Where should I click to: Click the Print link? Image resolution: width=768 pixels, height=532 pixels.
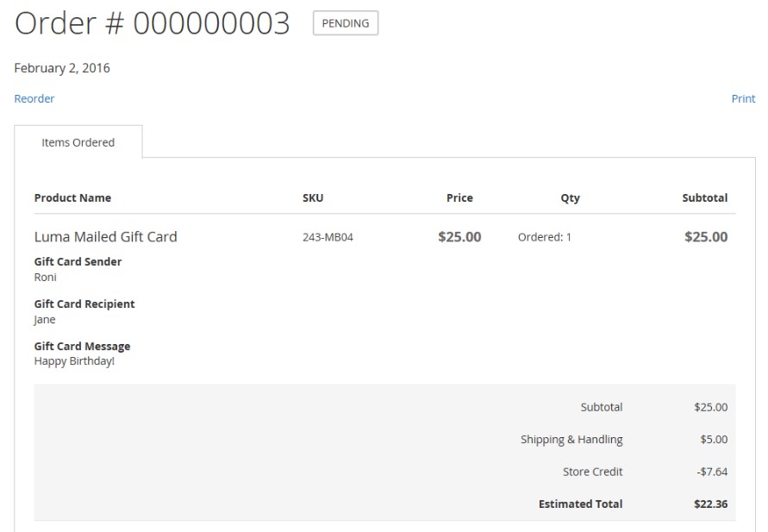click(743, 99)
